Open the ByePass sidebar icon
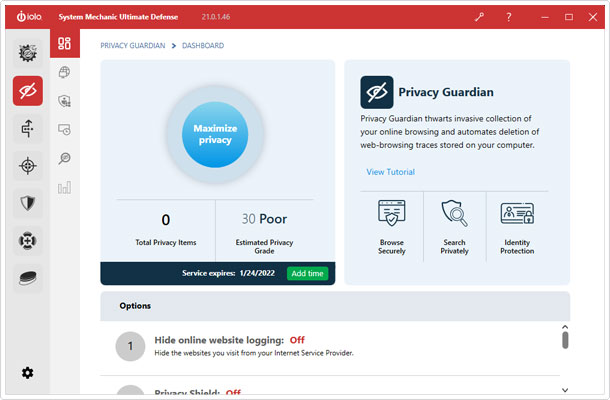 pos(28,128)
